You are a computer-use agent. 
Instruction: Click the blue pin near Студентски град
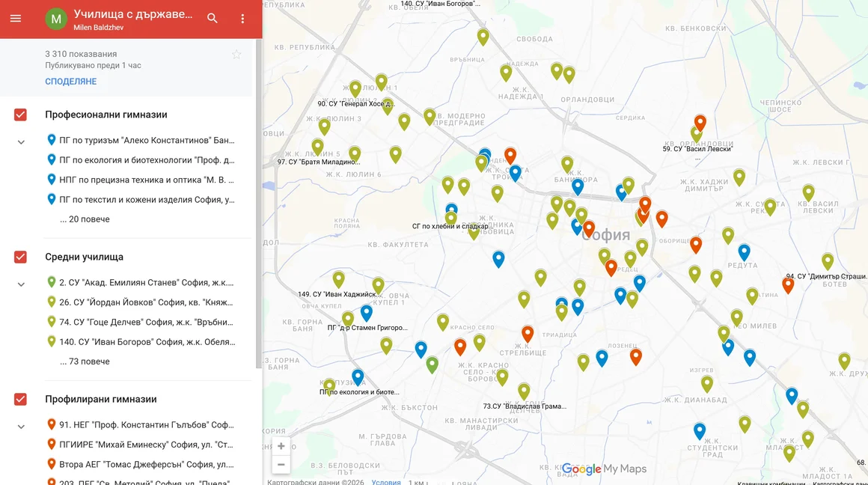click(x=700, y=430)
